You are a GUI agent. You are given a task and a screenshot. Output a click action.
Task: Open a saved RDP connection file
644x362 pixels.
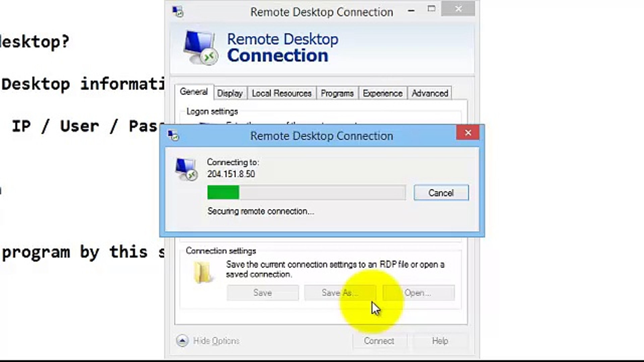tap(418, 293)
